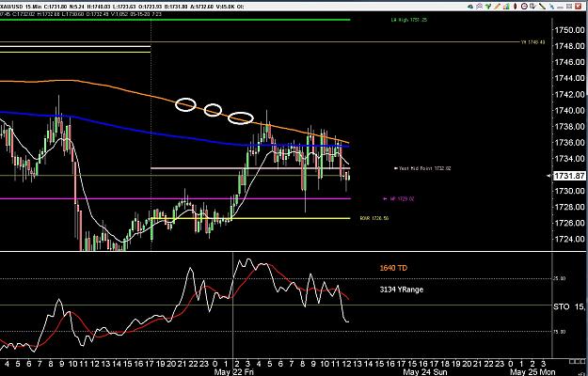Click the green cloud icon in toolbar

click(x=470, y=6)
